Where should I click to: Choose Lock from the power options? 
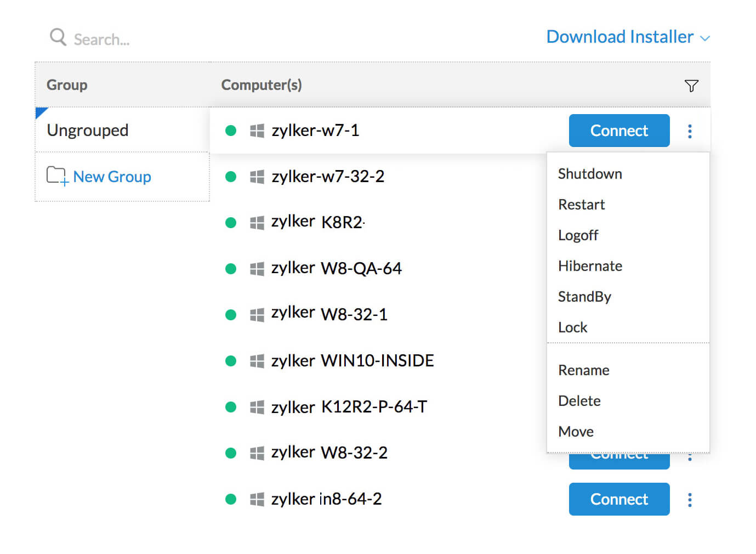coord(572,327)
